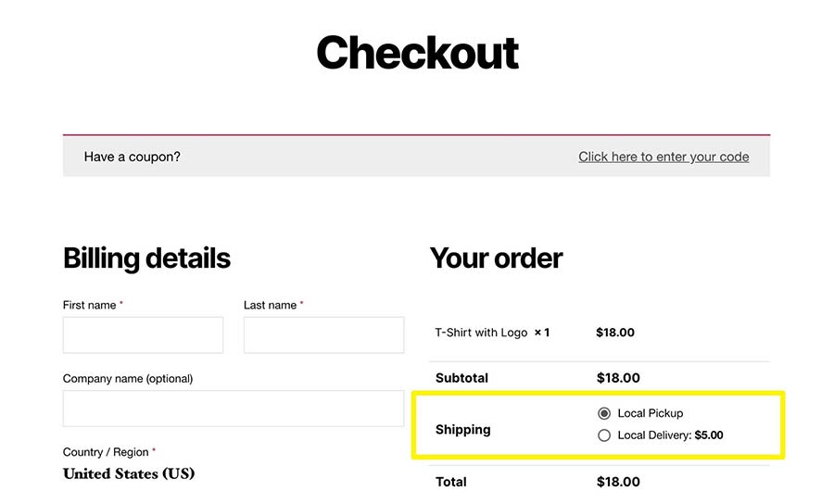Click into the Last name text box
The width and height of the screenshot is (834, 504).
[323, 334]
